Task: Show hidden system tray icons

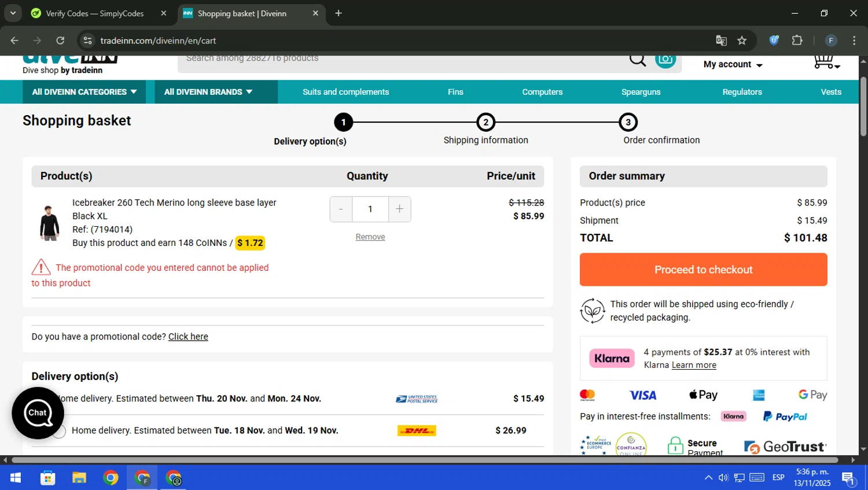Action: click(x=708, y=478)
